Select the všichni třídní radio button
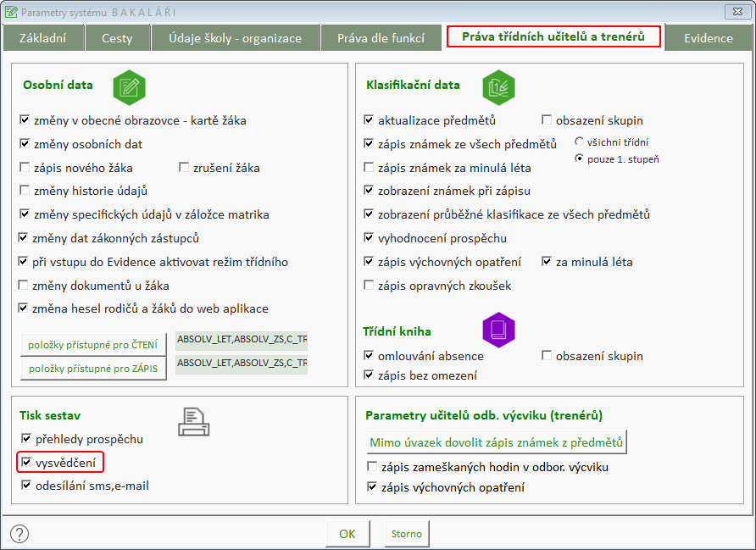 (580, 142)
